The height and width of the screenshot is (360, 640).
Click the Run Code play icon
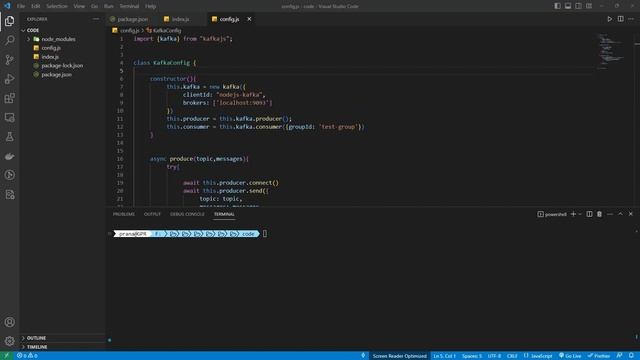click(609, 19)
